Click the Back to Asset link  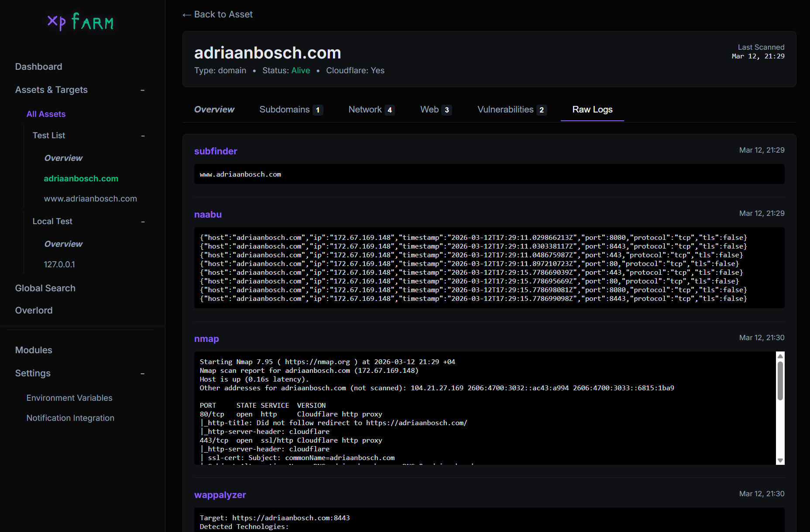click(x=217, y=14)
